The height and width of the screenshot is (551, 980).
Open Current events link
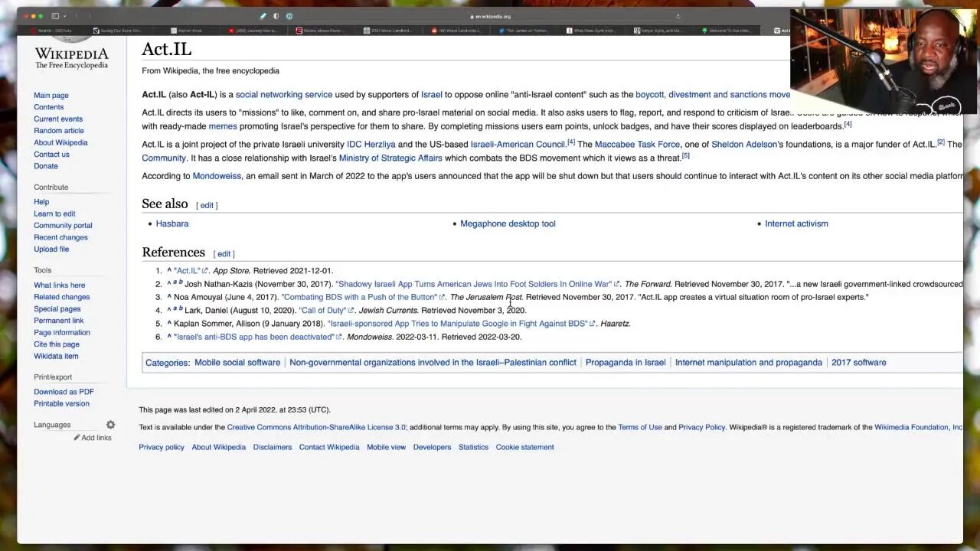(x=58, y=119)
